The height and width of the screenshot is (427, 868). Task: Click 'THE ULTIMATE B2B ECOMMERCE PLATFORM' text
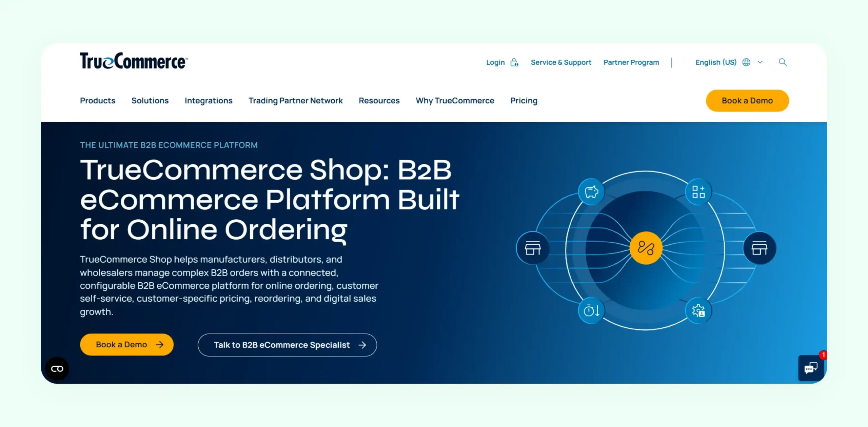[x=169, y=145]
